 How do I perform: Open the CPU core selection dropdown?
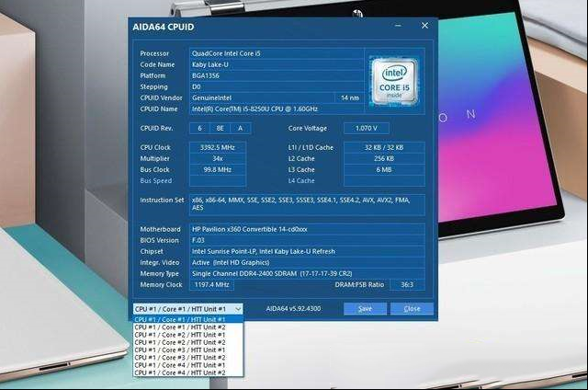click(187, 309)
